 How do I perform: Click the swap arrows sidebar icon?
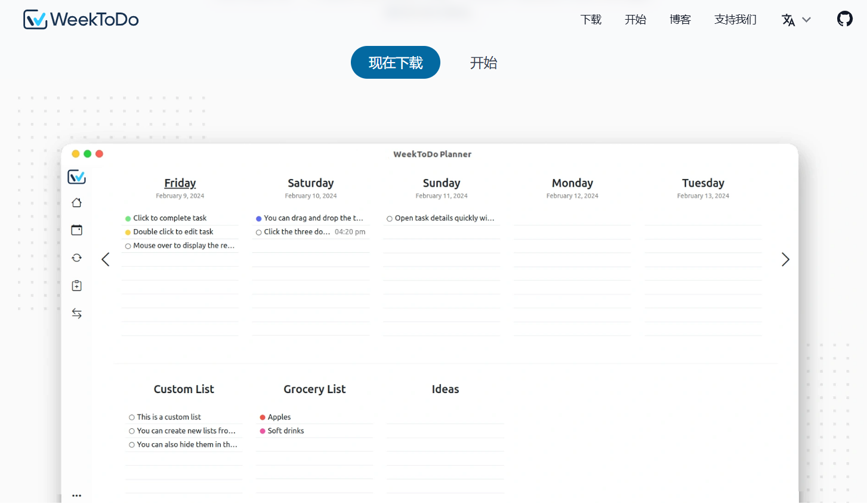click(76, 313)
